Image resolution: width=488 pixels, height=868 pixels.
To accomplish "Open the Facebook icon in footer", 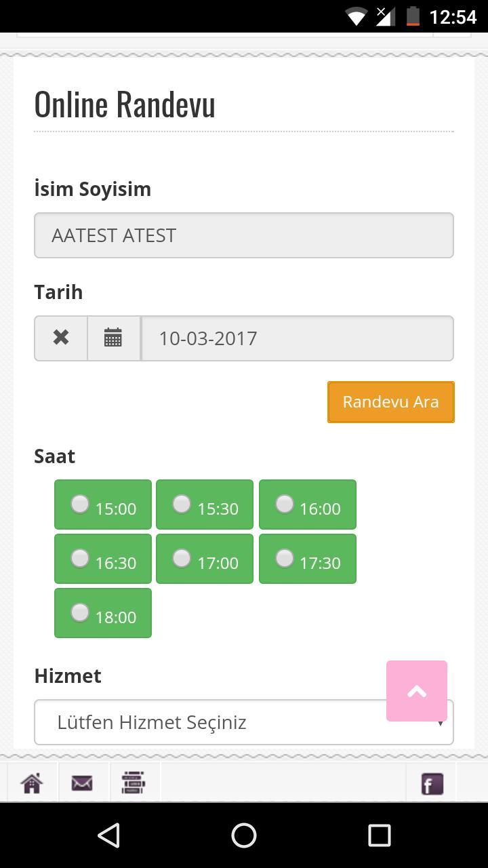I will 432,784.
